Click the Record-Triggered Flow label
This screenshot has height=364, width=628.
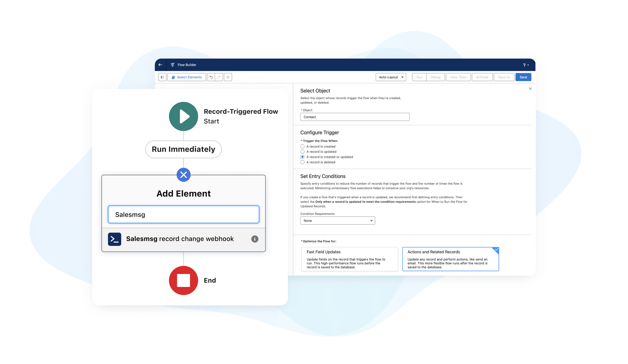(x=241, y=112)
